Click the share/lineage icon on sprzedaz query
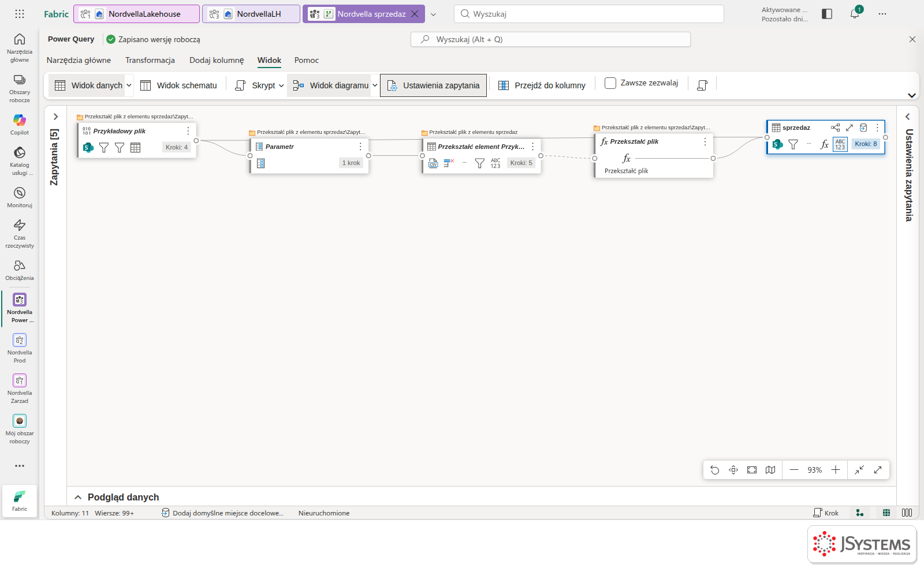Image resolution: width=924 pixels, height=568 pixels. pos(836,128)
